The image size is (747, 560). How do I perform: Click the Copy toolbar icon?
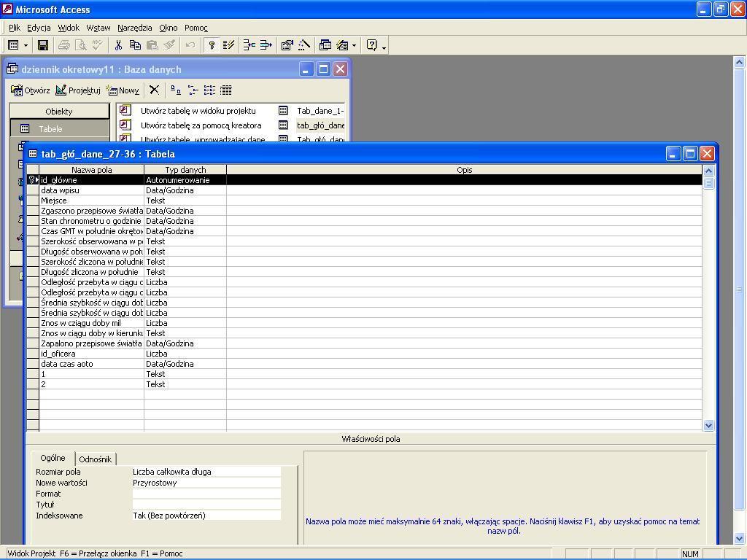[x=135, y=45]
